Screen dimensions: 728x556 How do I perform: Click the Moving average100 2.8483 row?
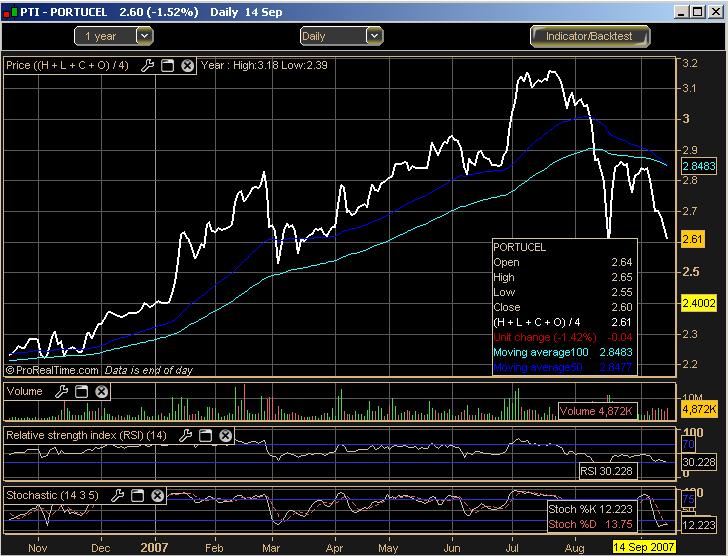(x=563, y=352)
